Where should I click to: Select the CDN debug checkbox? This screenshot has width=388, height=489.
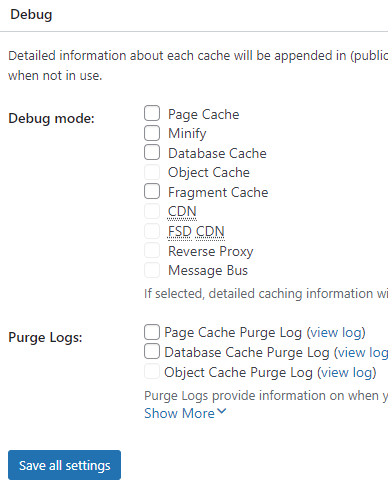[x=152, y=211]
